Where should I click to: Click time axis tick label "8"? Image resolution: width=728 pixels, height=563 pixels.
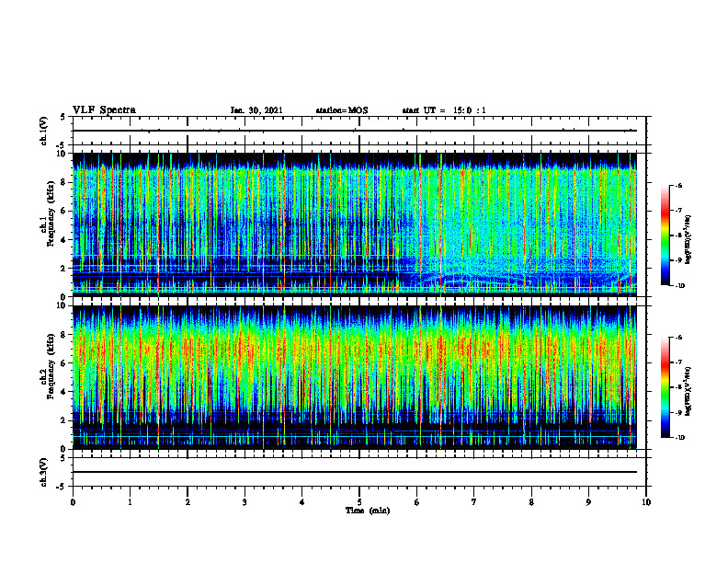[x=531, y=502]
